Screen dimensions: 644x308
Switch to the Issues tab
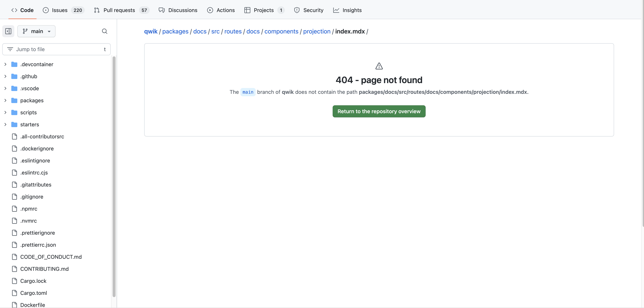[59, 10]
